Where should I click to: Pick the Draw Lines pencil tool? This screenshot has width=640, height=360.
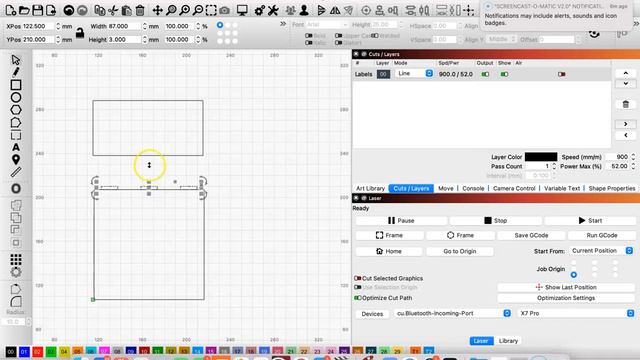(16, 72)
